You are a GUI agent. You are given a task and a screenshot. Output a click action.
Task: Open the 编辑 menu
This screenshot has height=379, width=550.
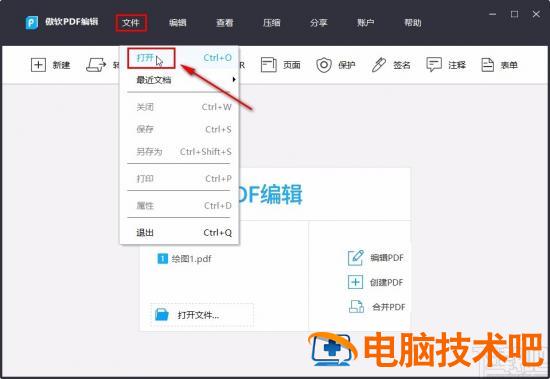point(177,23)
